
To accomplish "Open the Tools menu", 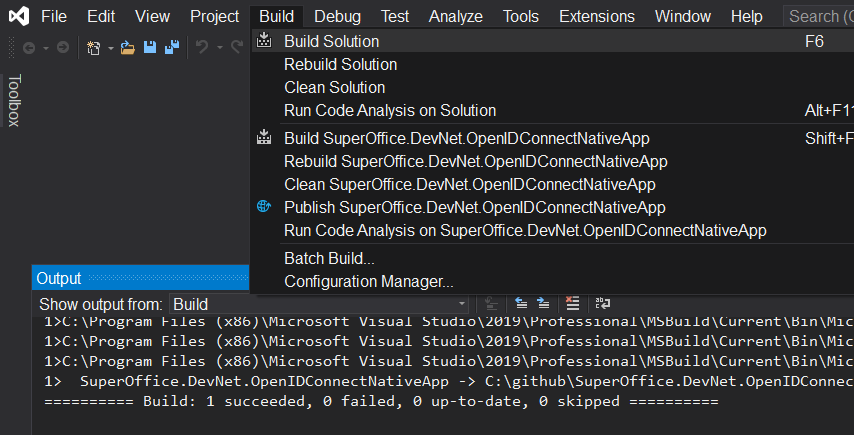I will [x=521, y=16].
